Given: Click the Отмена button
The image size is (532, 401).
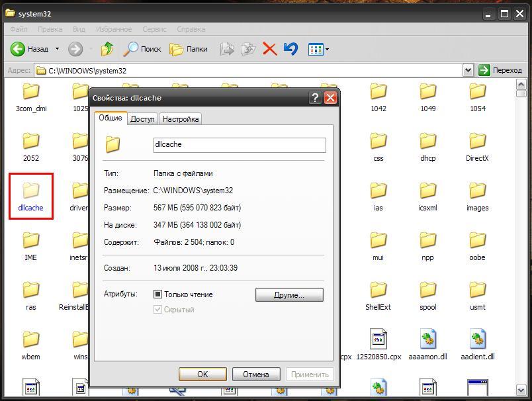Looking at the screenshot, I should (x=256, y=374).
